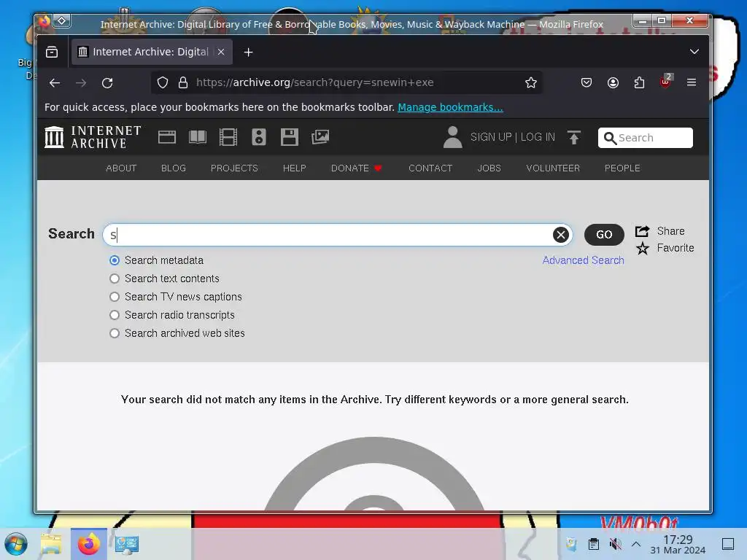747x560 pixels.
Task: Open clipboard tray icon
Action: pos(594,544)
